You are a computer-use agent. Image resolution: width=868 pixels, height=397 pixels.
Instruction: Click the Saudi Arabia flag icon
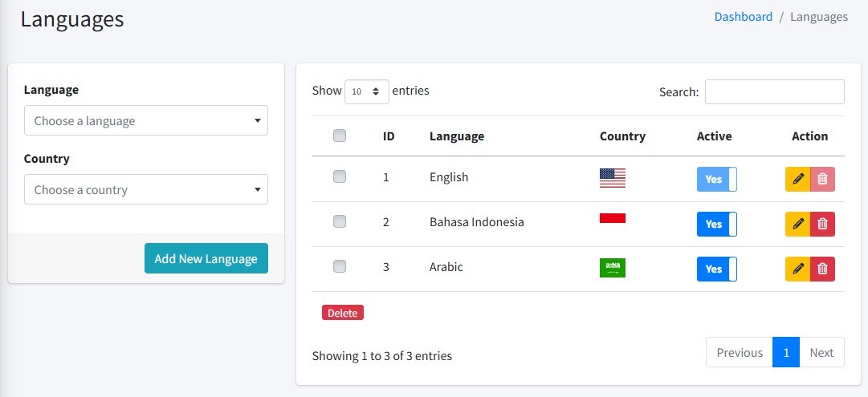pos(612,268)
